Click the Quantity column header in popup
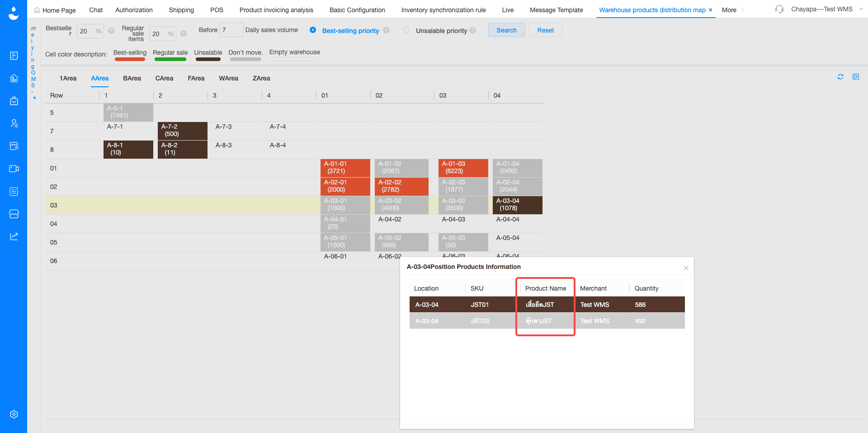Image resolution: width=868 pixels, height=433 pixels. [x=646, y=288]
